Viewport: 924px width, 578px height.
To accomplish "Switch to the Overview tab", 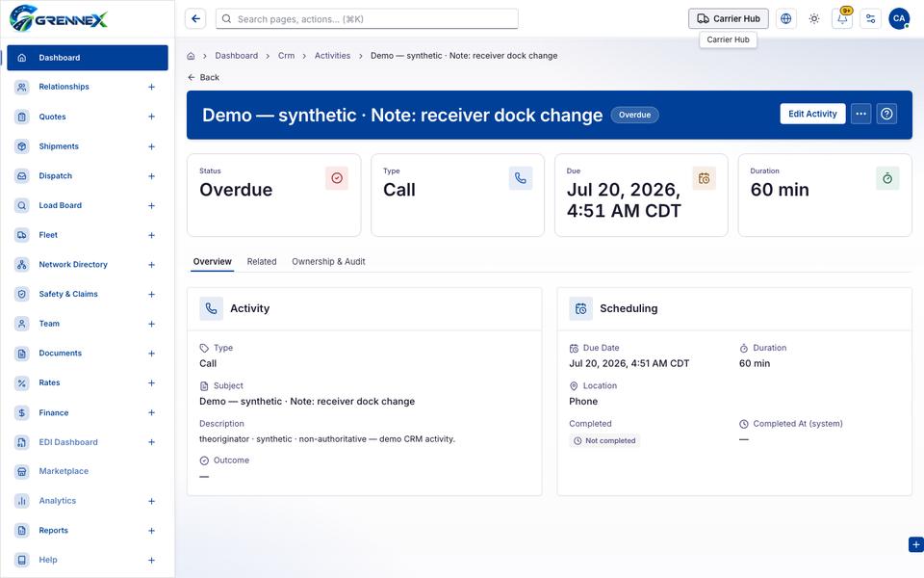I will [x=212, y=262].
